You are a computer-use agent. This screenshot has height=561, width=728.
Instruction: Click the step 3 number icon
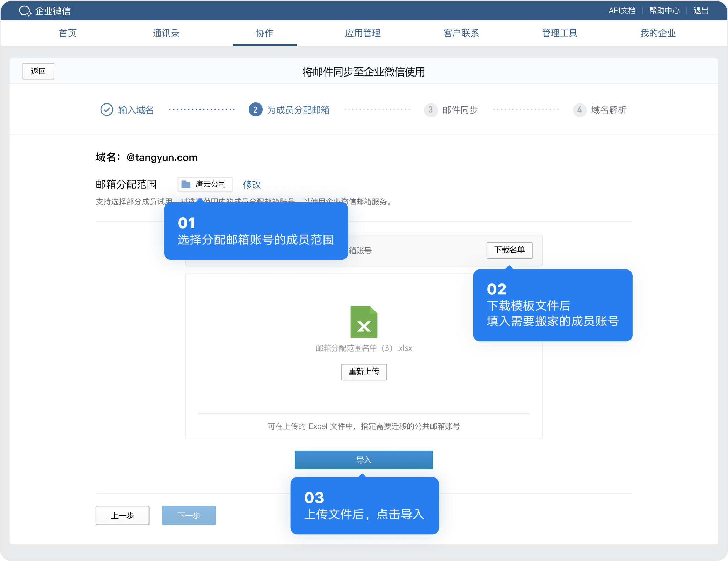pyautogui.click(x=430, y=110)
